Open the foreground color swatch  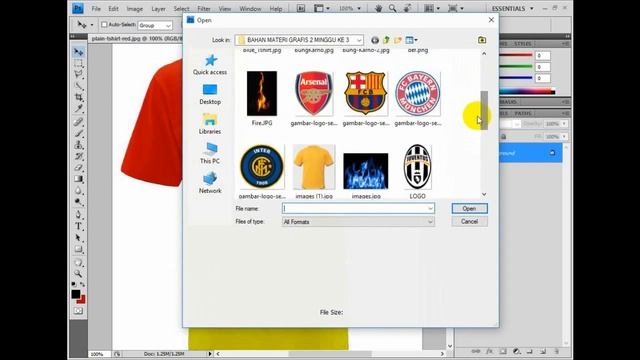[x=76, y=294]
